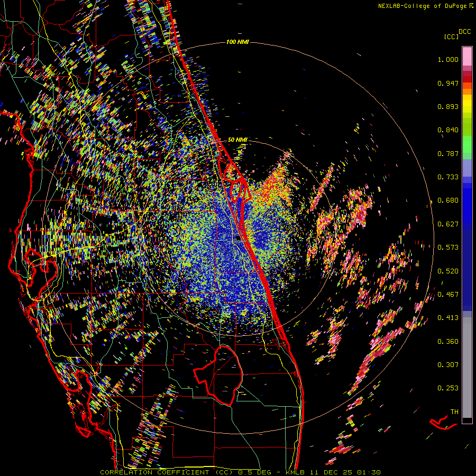Click the 0.840 scale value

[448, 130]
